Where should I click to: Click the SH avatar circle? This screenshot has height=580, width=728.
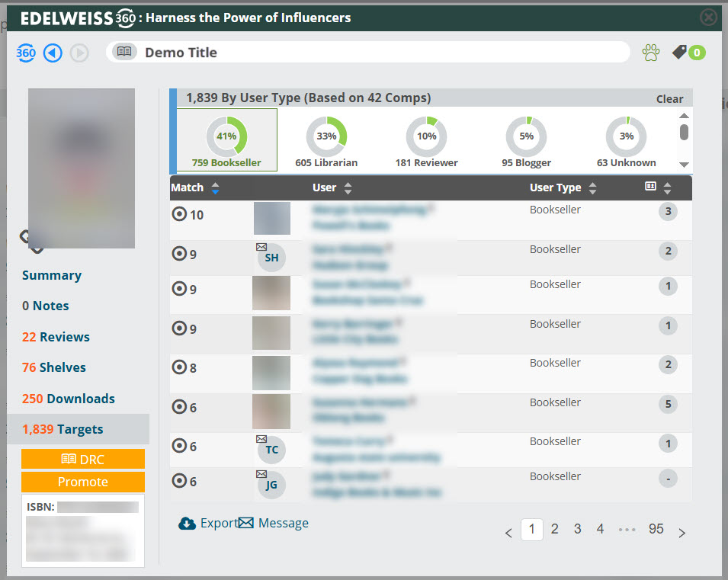coord(271,258)
